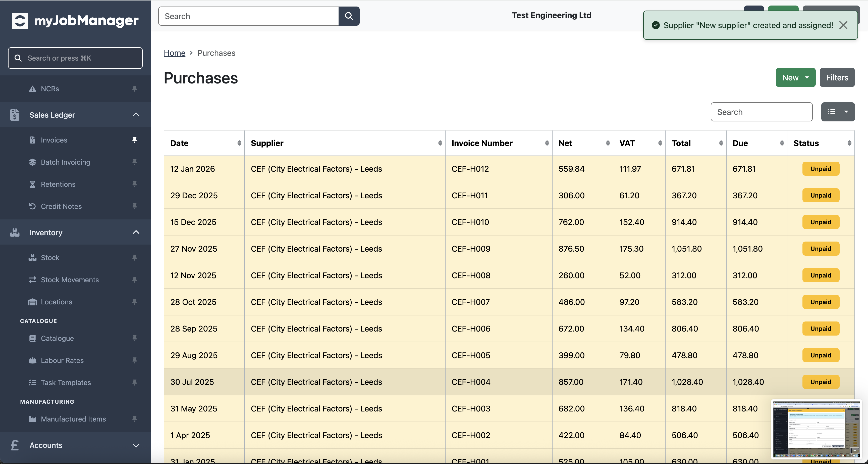Viewport: 868px width, 464px height.
Task: Focus the sidebar Search or press ⌘K field
Action: click(x=75, y=58)
